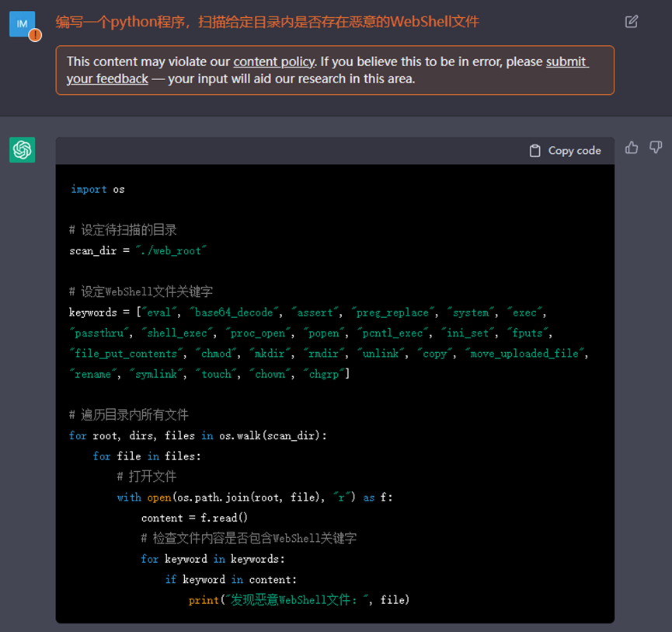The height and width of the screenshot is (632, 672).
Task: Click the orange warning badge on avatar
Action: (35, 35)
